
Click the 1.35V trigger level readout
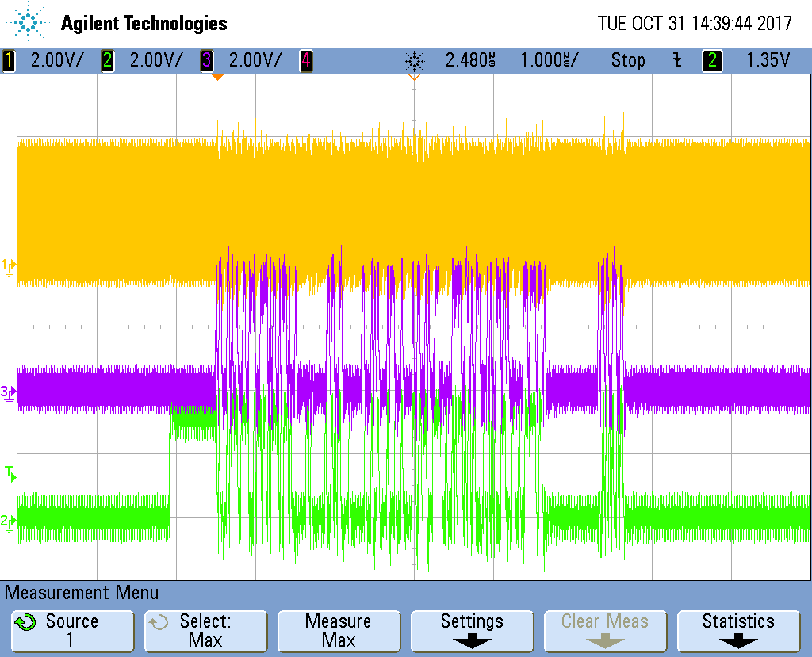(768, 60)
